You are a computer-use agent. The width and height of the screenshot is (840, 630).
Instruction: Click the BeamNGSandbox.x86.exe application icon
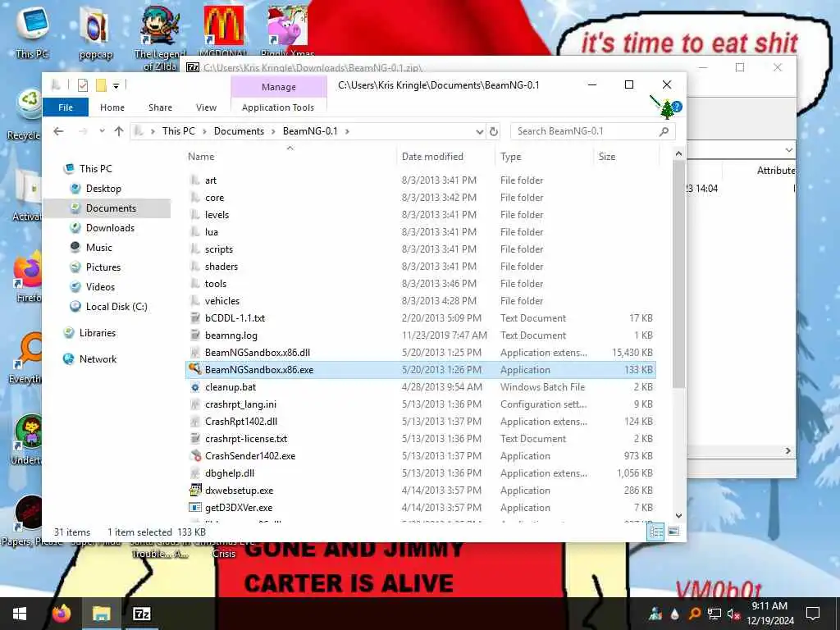(195, 369)
